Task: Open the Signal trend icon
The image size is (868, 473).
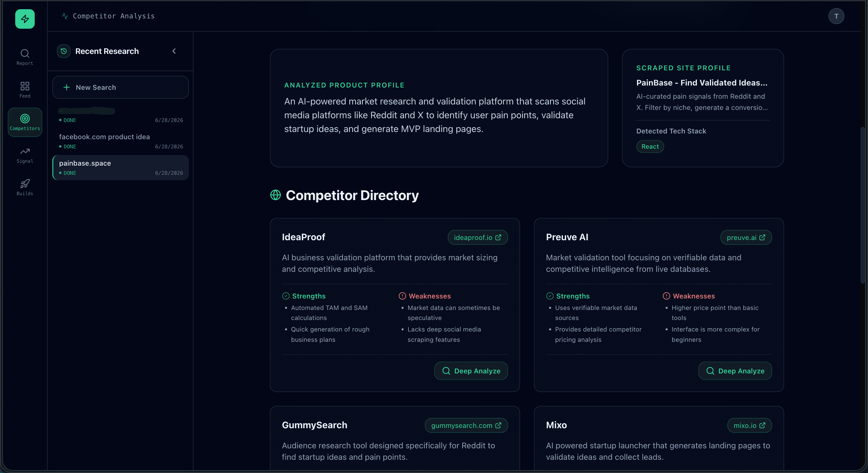Action: [x=25, y=151]
